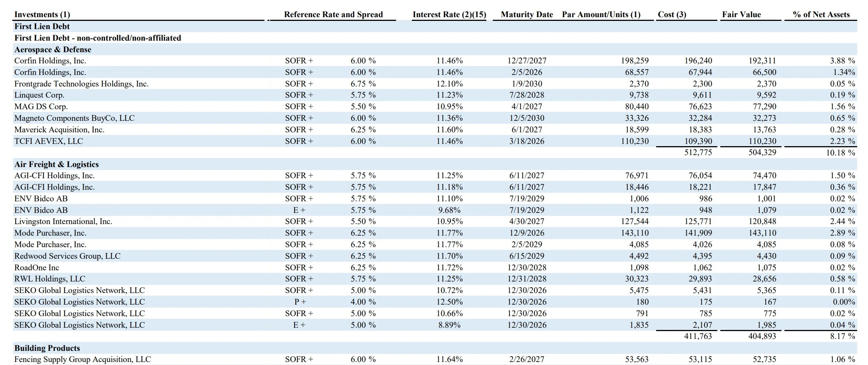Select Fencing Supply Group Acquisition, LLC name
This screenshot has width=868, height=365.
click(82, 359)
